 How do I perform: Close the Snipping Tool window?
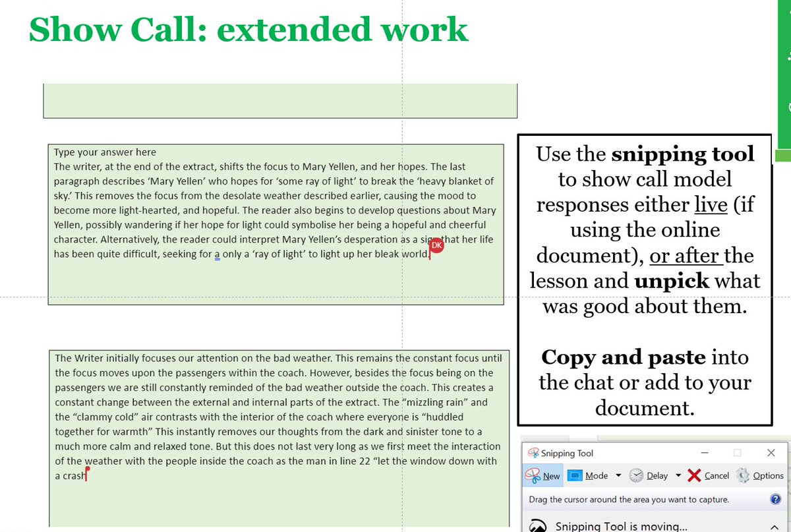pos(771,453)
